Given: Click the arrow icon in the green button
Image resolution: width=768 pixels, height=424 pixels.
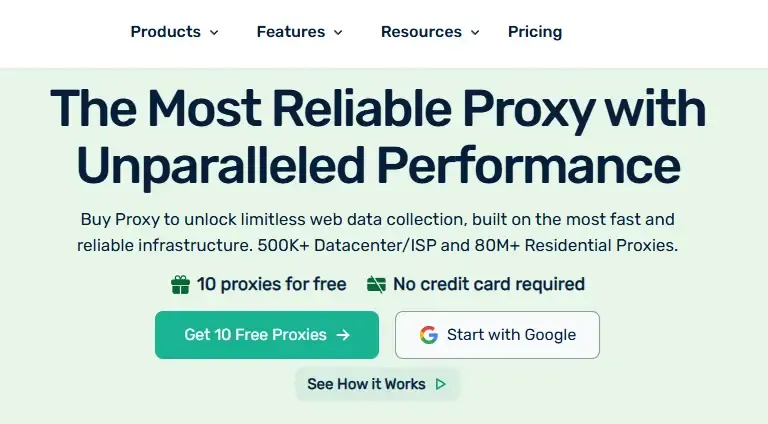Looking at the screenshot, I should pos(343,335).
